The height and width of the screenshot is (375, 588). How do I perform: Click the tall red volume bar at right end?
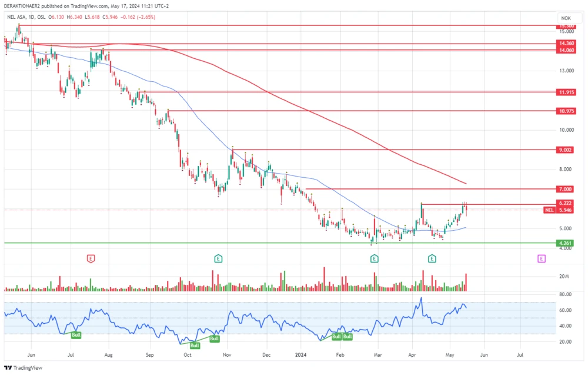[466, 282]
